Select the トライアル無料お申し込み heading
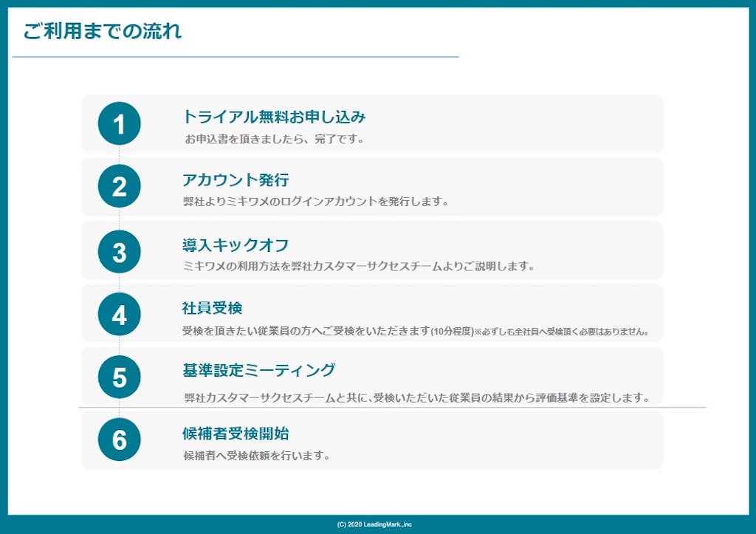This screenshot has height=534, width=756. tap(274, 117)
